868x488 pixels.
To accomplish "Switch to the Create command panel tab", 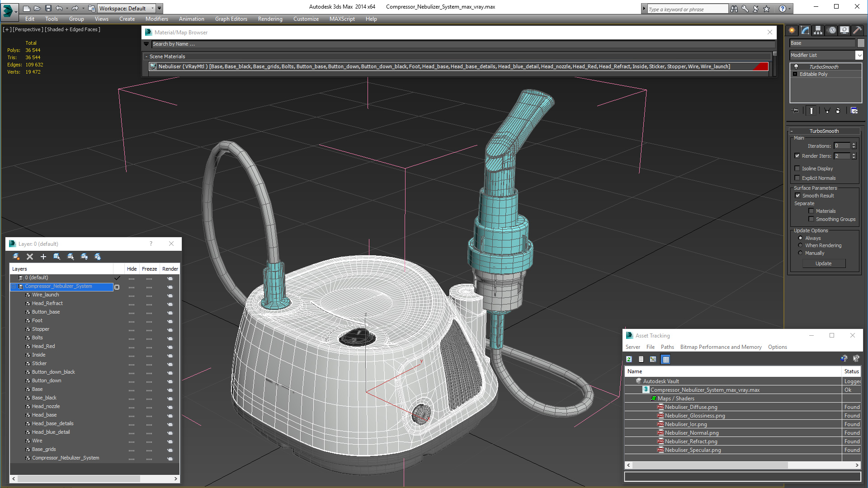I will [792, 30].
